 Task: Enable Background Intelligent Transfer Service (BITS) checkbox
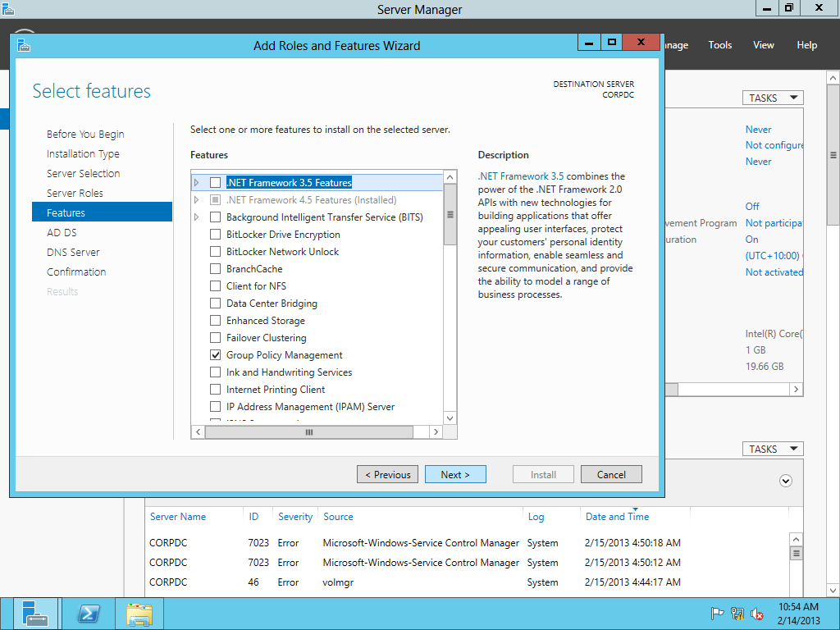coord(216,217)
